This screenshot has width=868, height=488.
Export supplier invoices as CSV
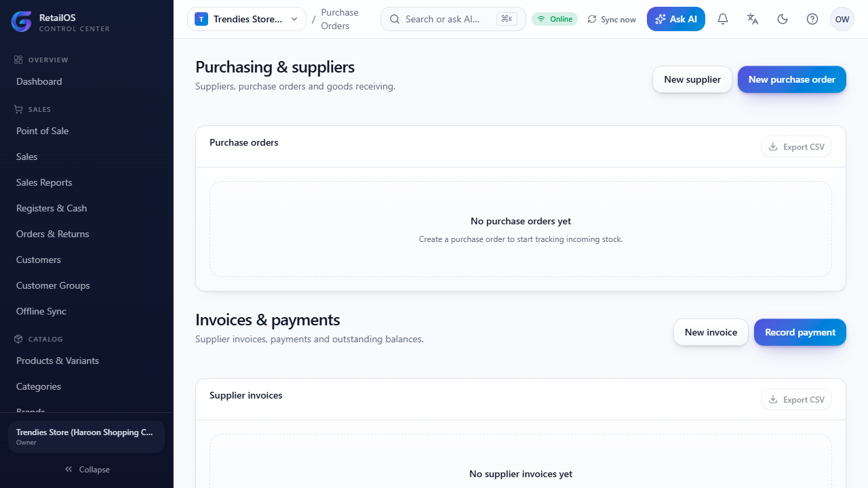796,399
